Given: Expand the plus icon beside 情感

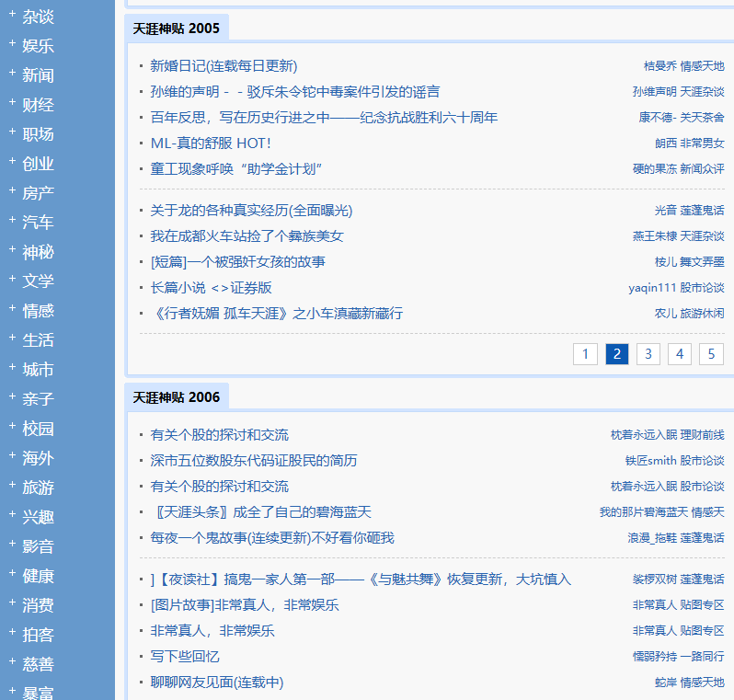Looking at the screenshot, I should pyautogui.click(x=12, y=310).
